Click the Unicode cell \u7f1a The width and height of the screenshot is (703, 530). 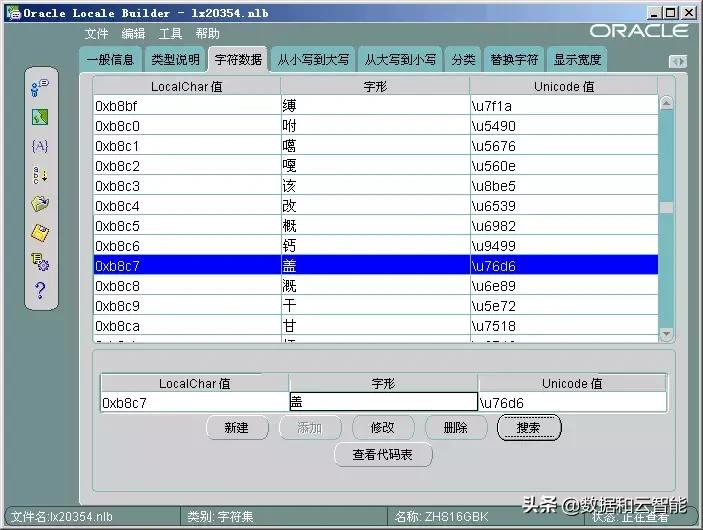pyautogui.click(x=564, y=105)
